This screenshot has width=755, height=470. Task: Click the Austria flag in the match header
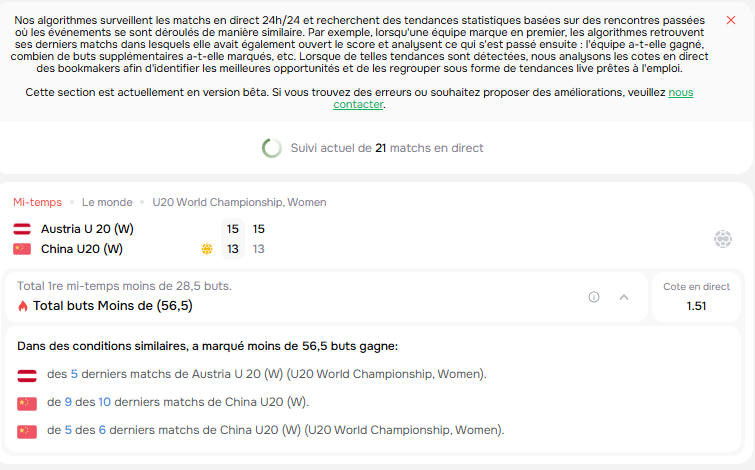click(x=22, y=229)
